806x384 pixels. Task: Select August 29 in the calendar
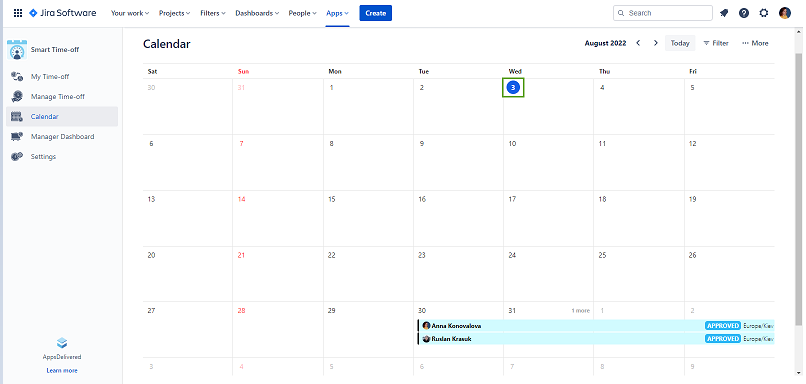(x=369, y=330)
